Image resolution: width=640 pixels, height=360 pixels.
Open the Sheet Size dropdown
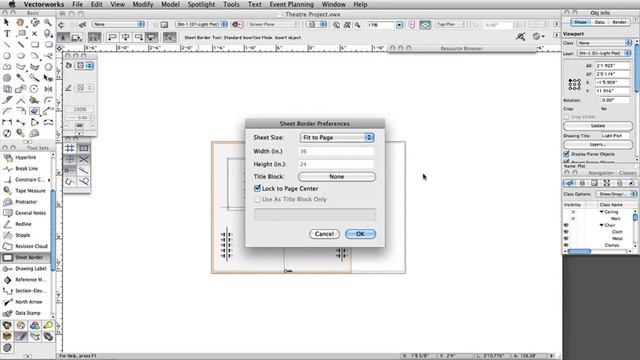click(337, 138)
